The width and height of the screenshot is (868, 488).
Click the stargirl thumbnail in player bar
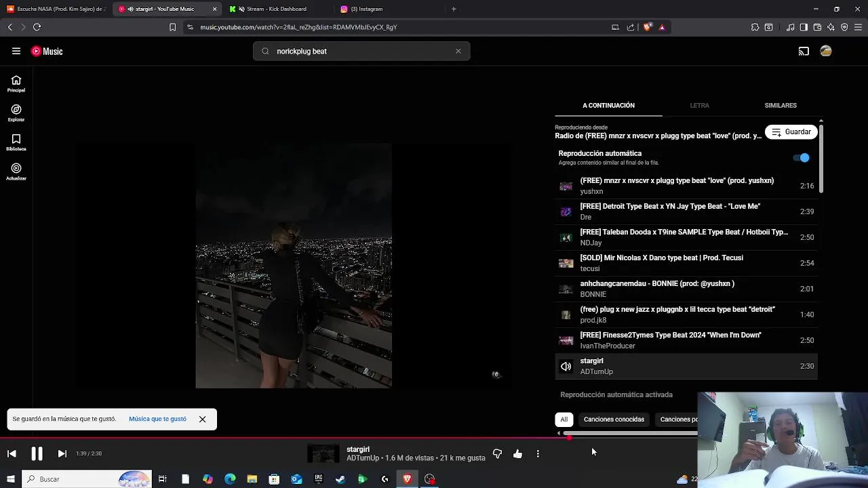tap(323, 453)
